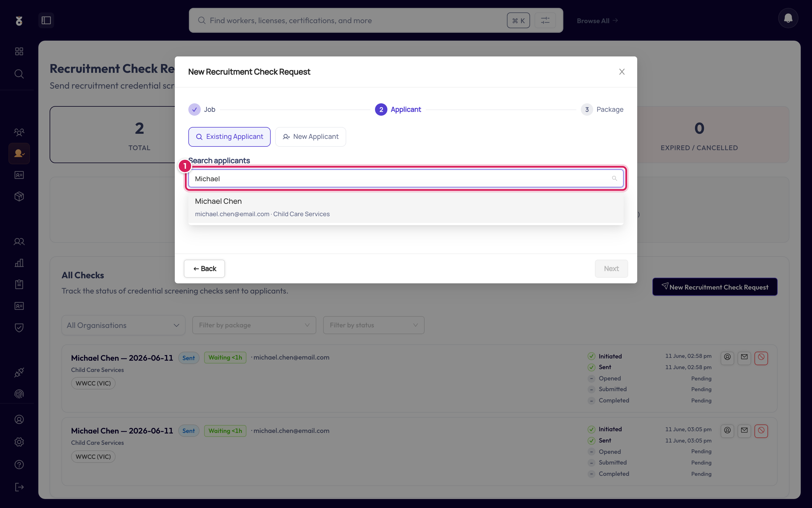Go to the Job step
The height and width of the screenshot is (508, 812).
[x=202, y=110]
